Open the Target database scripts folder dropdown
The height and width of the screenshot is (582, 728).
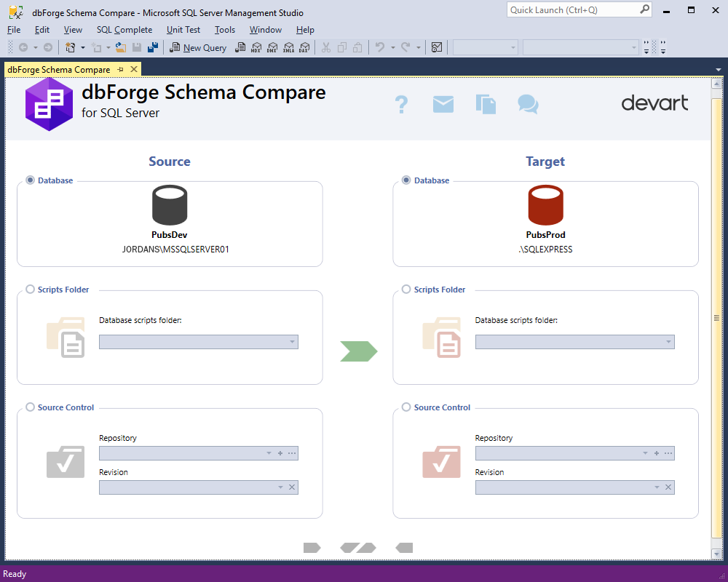coord(668,342)
